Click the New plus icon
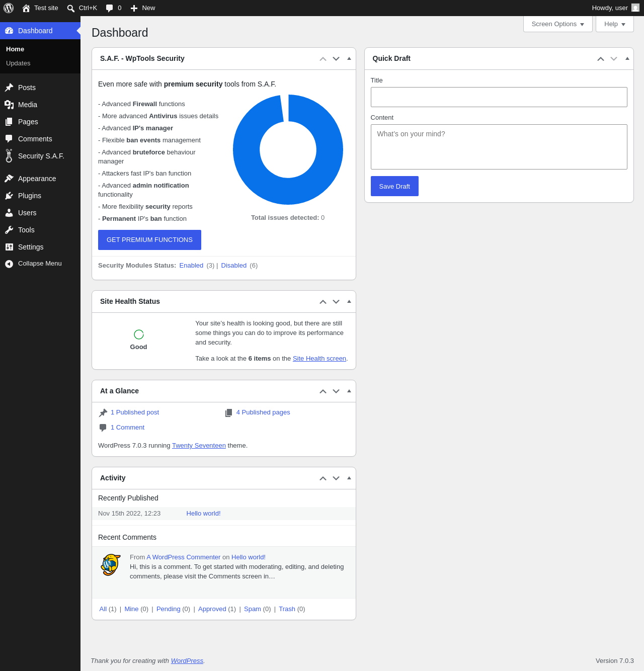The image size is (644, 671). pos(134,8)
